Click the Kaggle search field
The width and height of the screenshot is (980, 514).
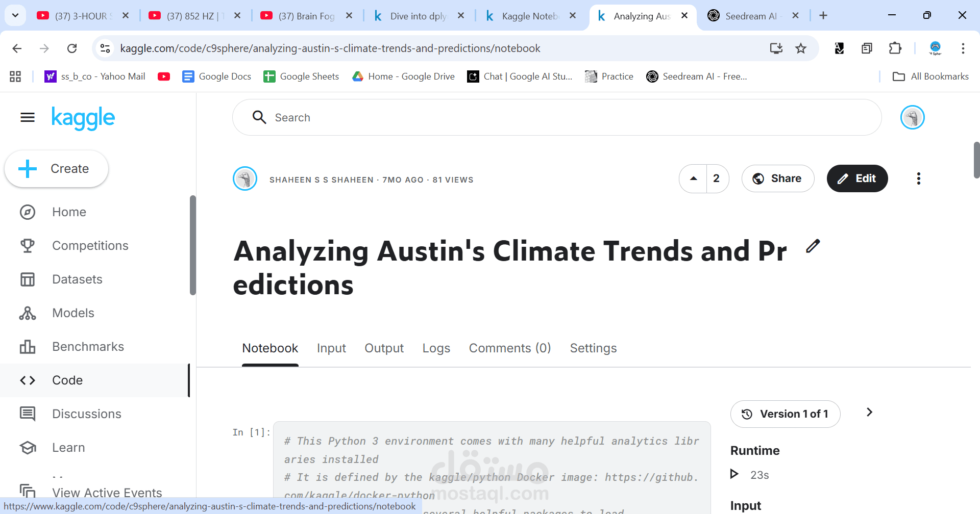[x=556, y=118]
